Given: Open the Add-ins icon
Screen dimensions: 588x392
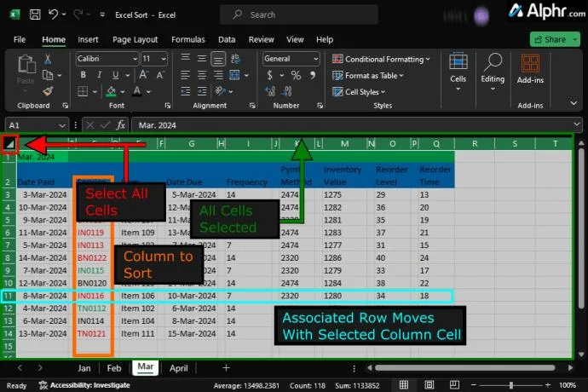Looking at the screenshot, I should (530, 64).
